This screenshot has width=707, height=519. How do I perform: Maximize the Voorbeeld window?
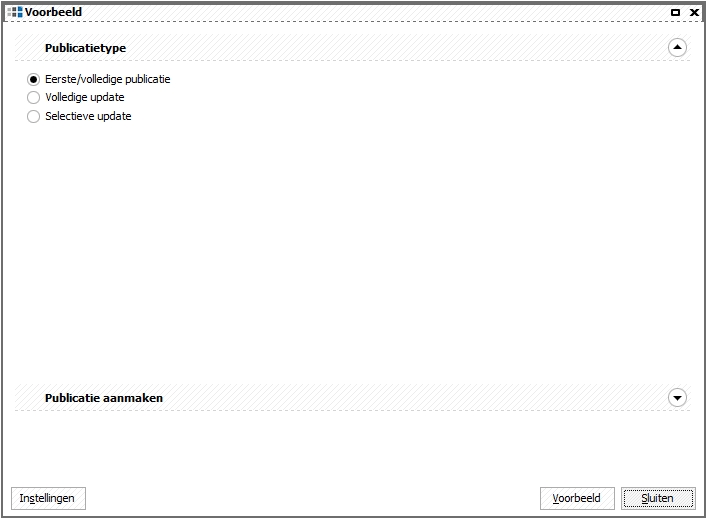(x=675, y=13)
